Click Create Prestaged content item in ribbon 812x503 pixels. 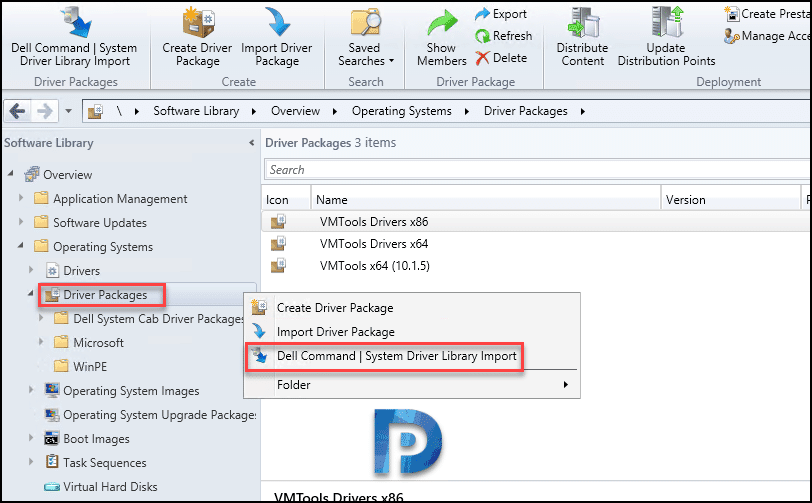767,14
